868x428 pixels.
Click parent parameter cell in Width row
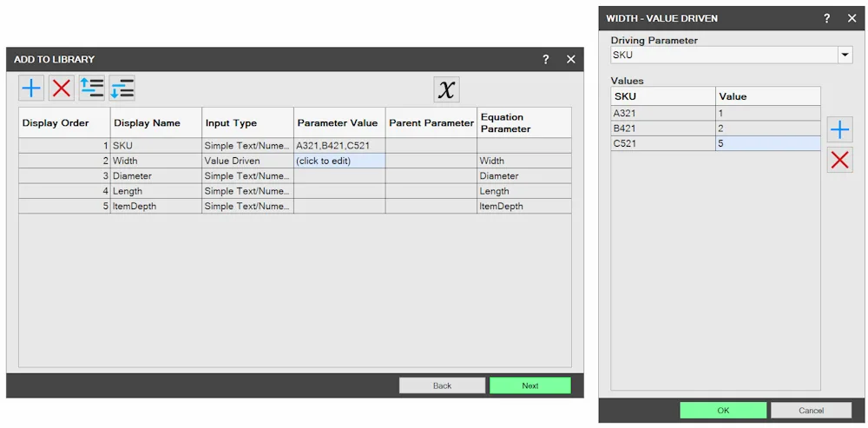click(x=431, y=161)
